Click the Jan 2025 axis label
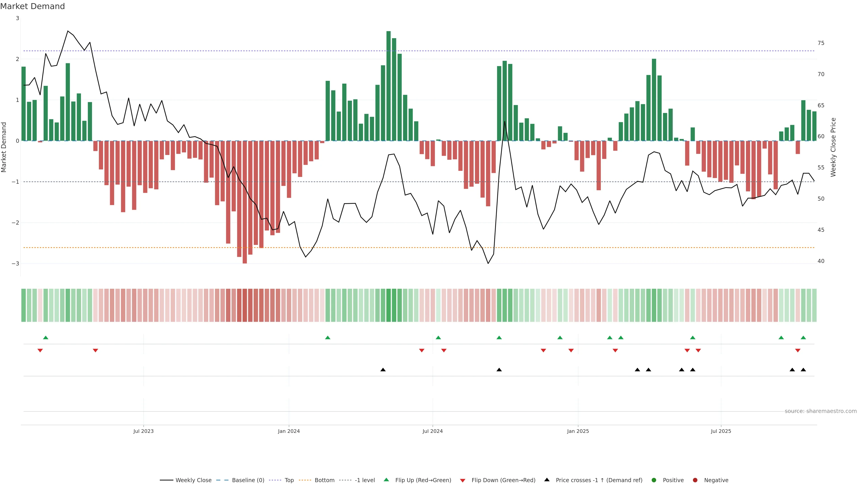 [578, 431]
